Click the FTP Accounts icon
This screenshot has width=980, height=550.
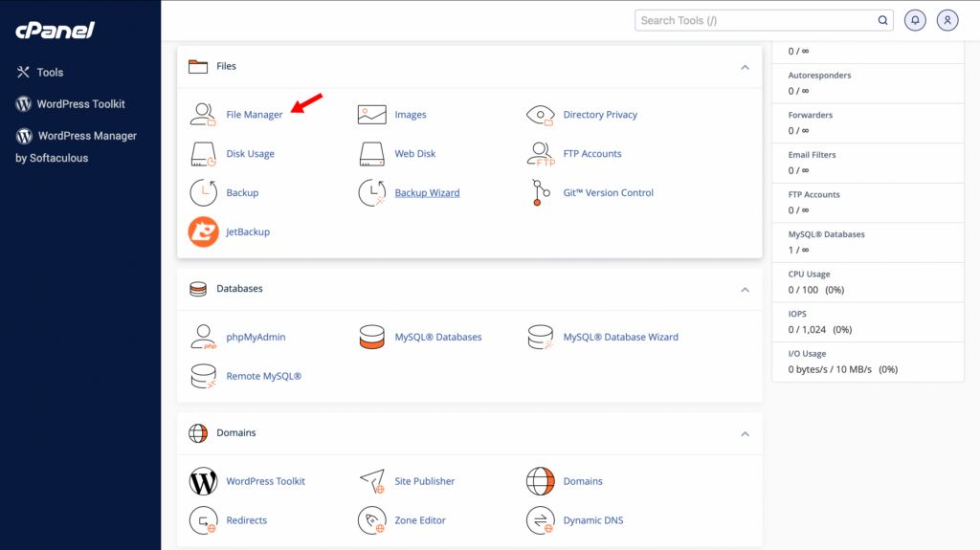tap(541, 154)
